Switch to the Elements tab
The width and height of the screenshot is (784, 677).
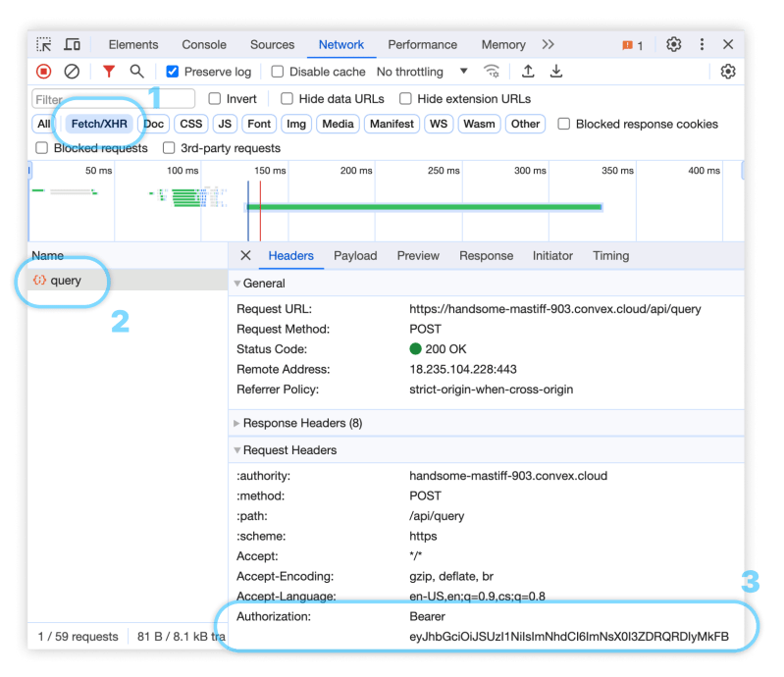coord(133,44)
